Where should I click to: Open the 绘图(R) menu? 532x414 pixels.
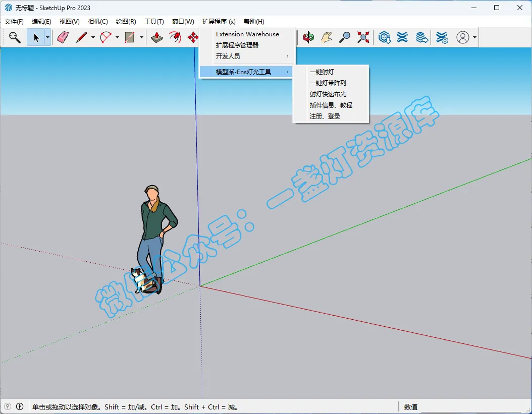pyautogui.click(x=126, y=22)
